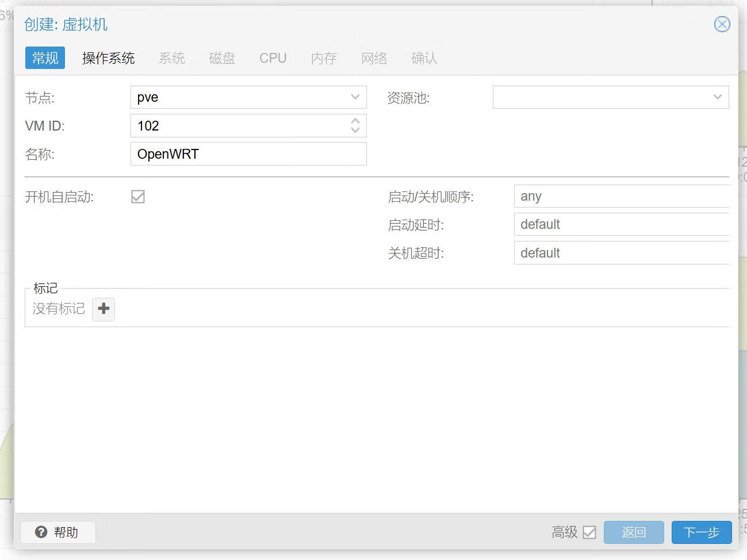Select the 关机超时 input field
The width and height of the screenshot is (747, 560).
click(x=621, y=253)
